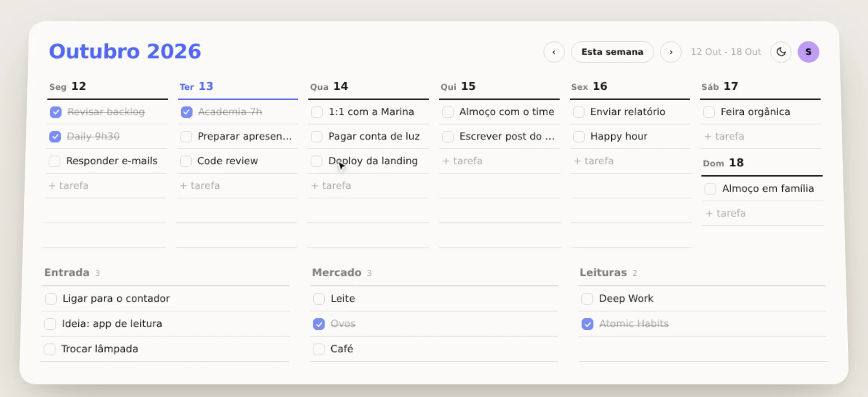Viewport: 868px width, 397px height.
Task: Open the Leituras list header
Action: pyautogui.click(x=608, y=273)
